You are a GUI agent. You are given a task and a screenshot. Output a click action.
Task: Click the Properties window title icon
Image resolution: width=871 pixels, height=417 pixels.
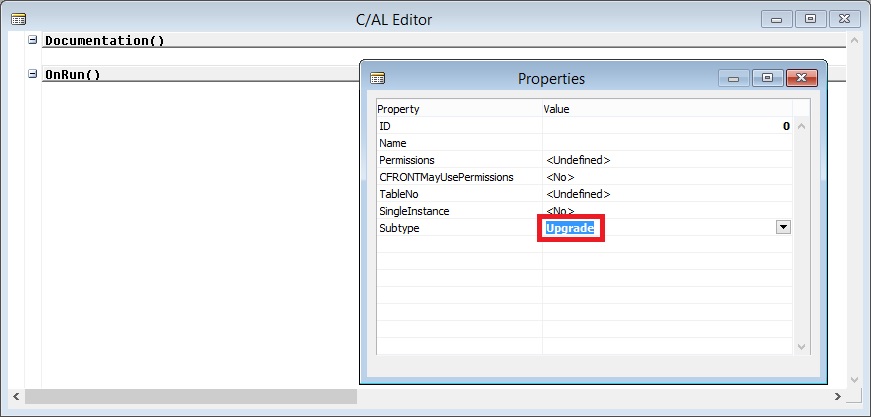coord(377,78)
